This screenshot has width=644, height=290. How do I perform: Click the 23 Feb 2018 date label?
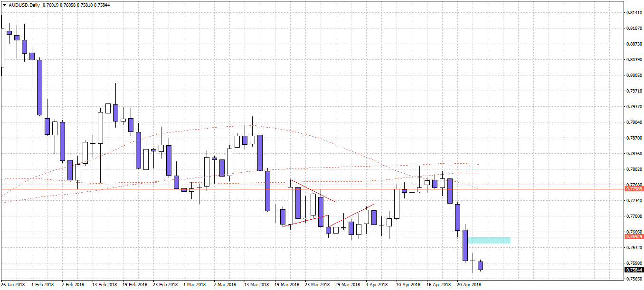pyautogui.click(x=165, y=285)
